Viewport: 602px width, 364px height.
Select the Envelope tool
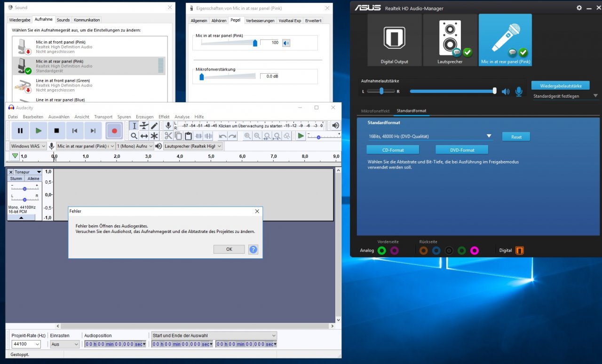point(144,125)
